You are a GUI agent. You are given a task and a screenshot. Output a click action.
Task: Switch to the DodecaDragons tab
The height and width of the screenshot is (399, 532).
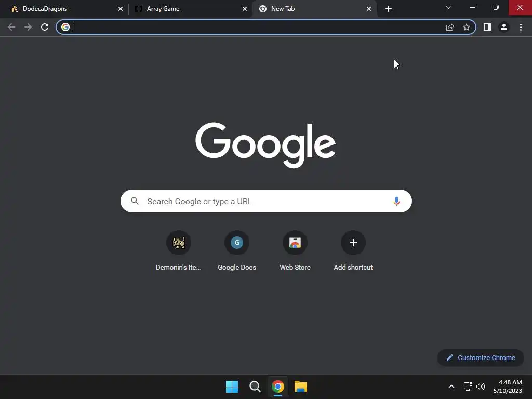[x=64, y=9]
